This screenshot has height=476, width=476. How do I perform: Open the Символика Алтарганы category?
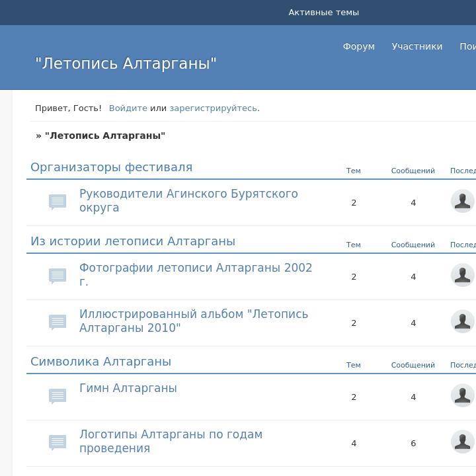(x=100, y=362)
